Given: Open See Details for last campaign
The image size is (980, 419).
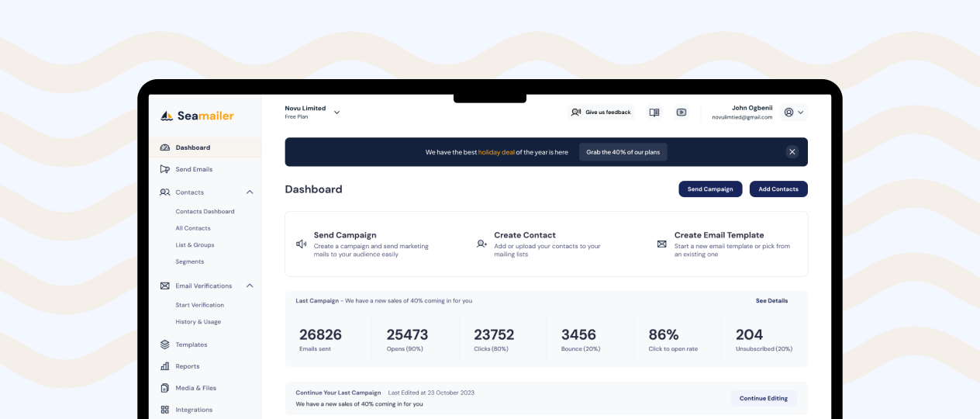Looking at the screenshot, I should (771, 300).
